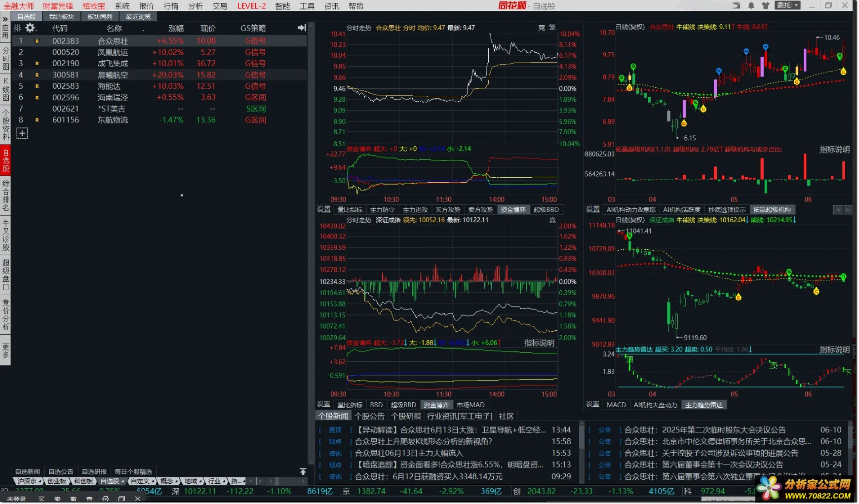The image size is (859, 504).
Task: Collapse news panel with the up-arrow icon
Action: (x=303, y=471)
